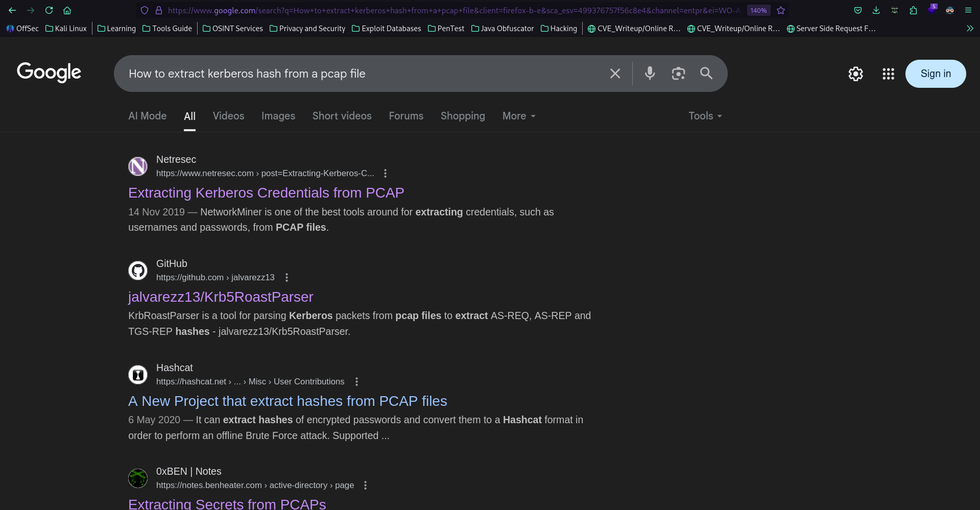Open the PenTest bookmarks folder
The height and width of the screenshot is (510, 980).
tap(446, 29)
